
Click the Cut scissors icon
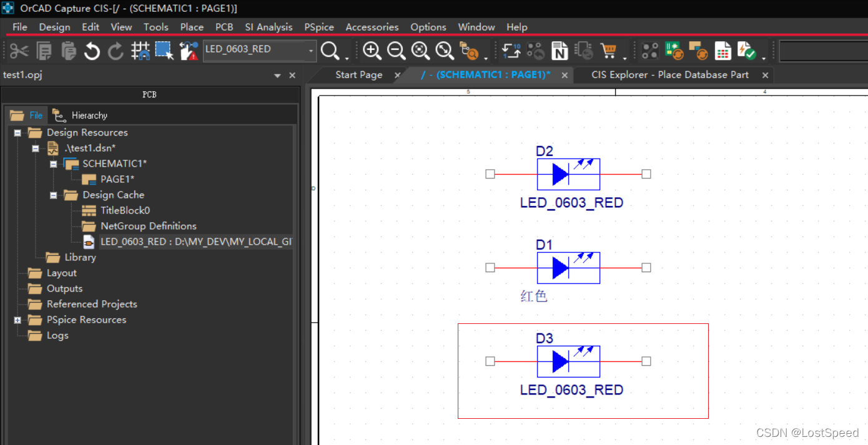tap(19, 51)
